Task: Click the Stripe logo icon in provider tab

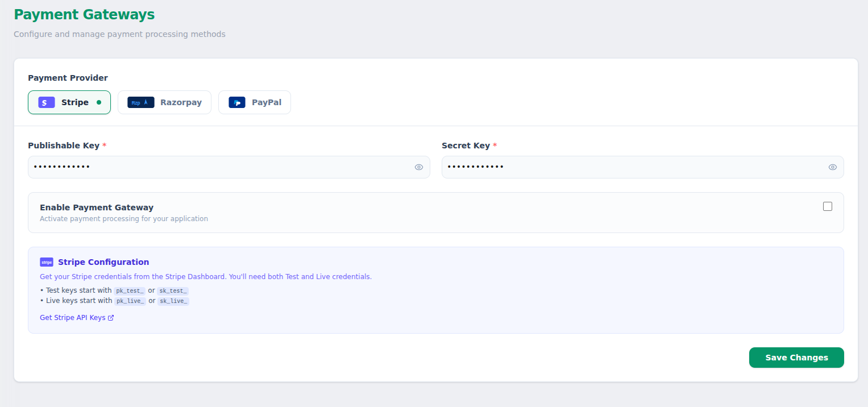Action: point(47,102)
